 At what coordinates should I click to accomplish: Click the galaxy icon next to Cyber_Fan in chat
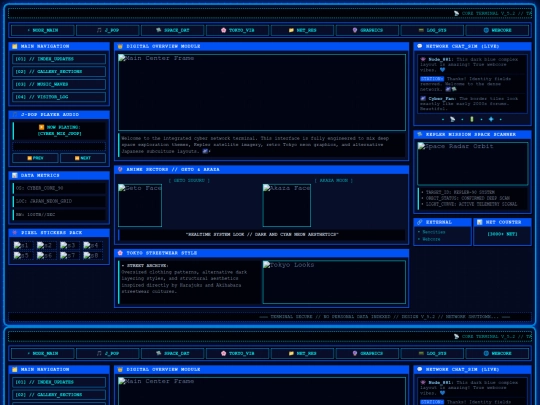click(423, 98)
